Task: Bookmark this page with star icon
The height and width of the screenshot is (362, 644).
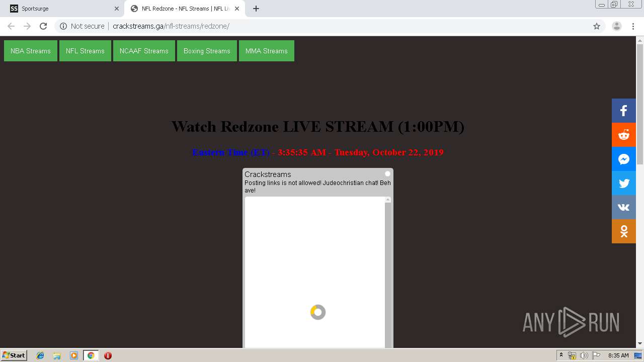Action: 597,26
